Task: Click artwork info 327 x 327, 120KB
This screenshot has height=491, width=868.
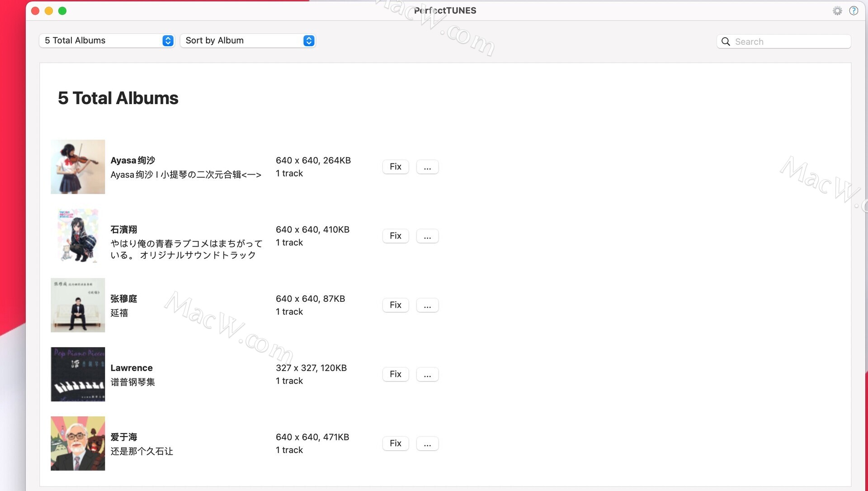Action: pyautogui.click(x=311, y=368)
